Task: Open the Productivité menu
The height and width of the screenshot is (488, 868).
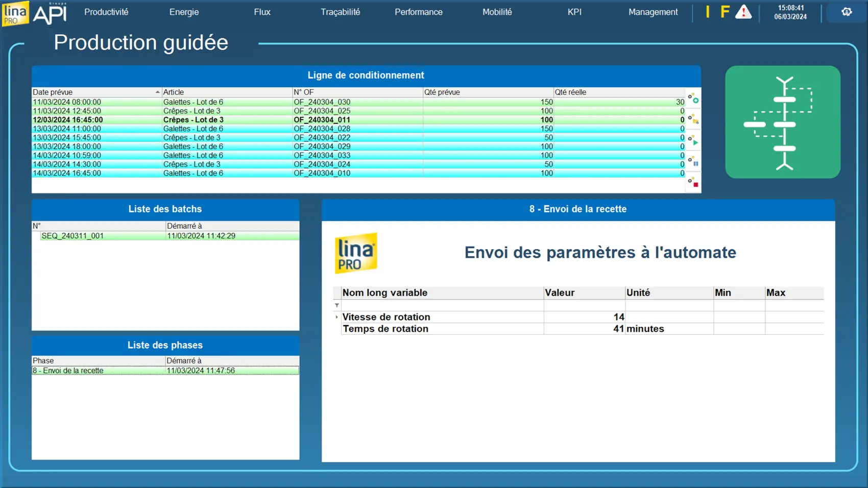Action: pos(106,12)
